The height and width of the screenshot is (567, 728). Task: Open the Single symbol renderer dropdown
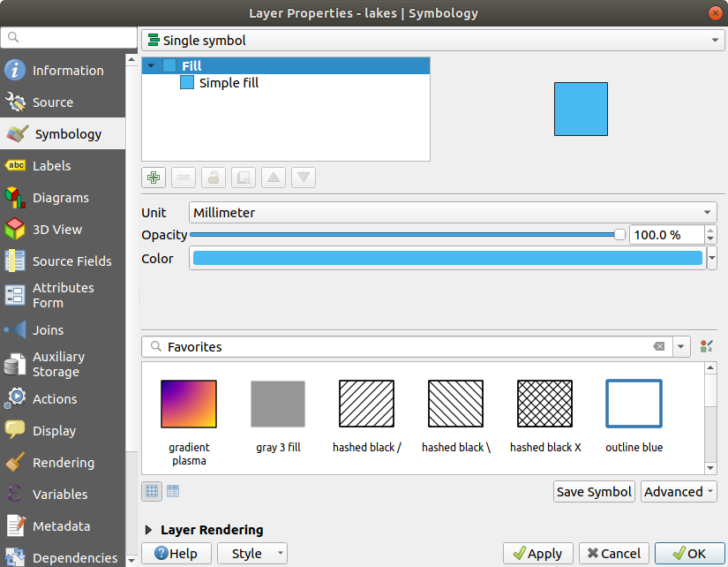tap(431, 41)
